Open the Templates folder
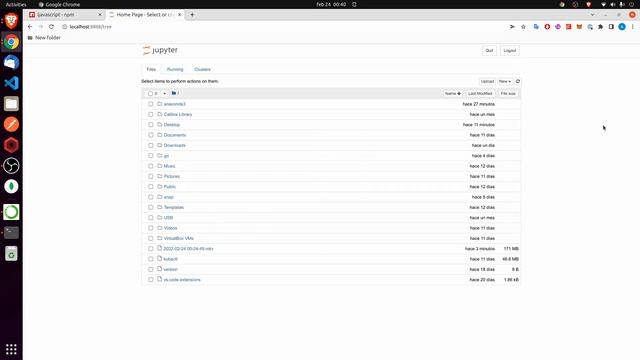The height and width of the screenshot is (360, 640). pyautogui.click(x=174, y=207)
